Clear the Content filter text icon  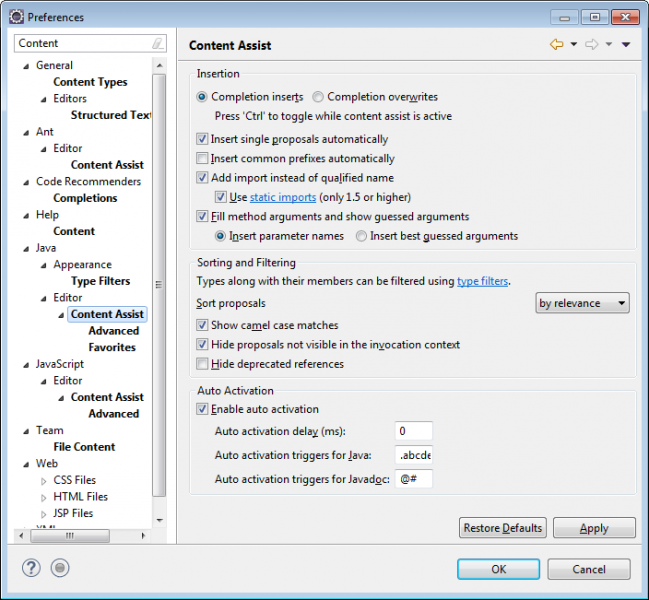point(157,43)
